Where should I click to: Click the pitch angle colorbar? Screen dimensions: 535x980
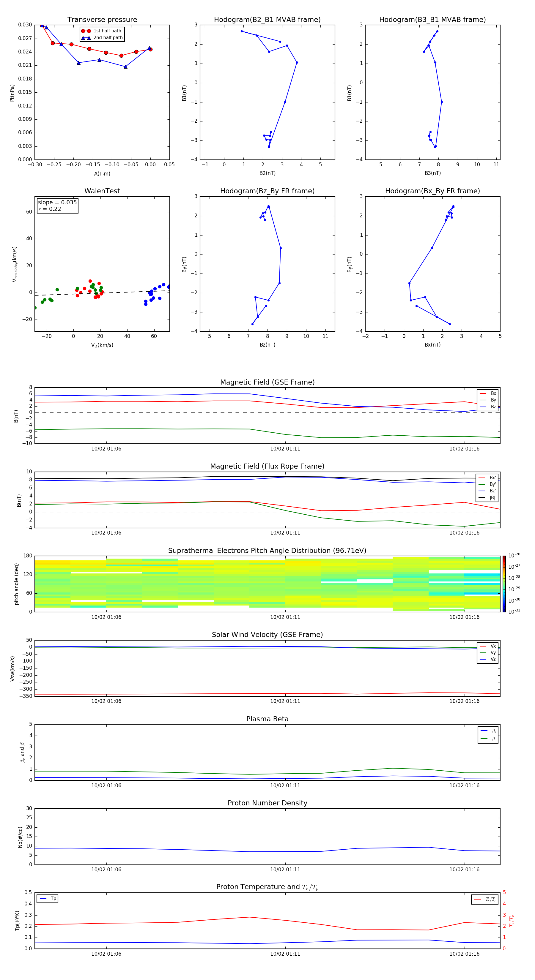(504, 584)
